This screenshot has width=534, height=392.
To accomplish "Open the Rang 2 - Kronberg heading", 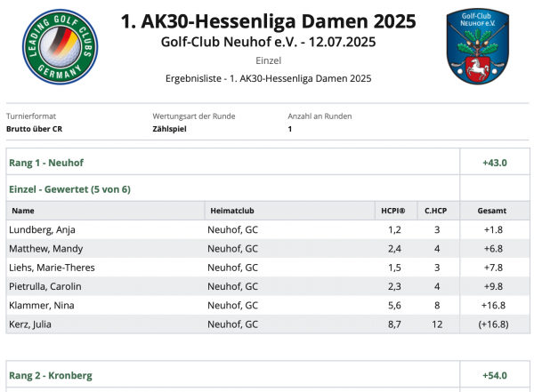I will (51, 375).
